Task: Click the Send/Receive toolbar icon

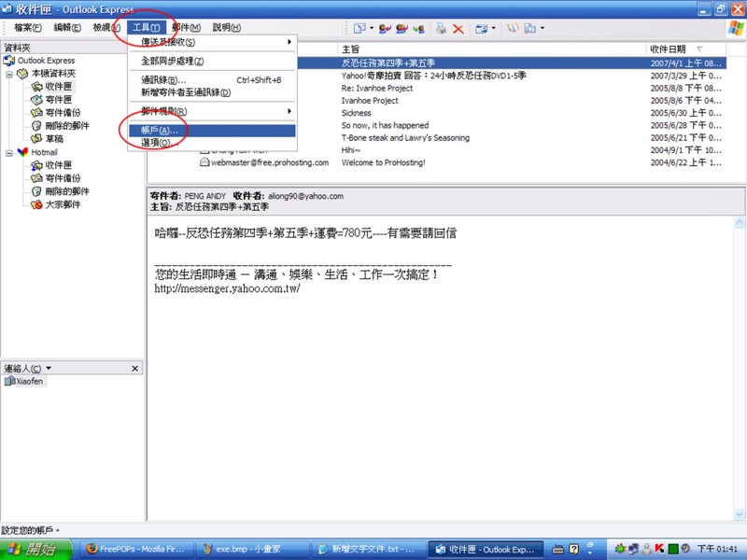Action: coord(482,28)
